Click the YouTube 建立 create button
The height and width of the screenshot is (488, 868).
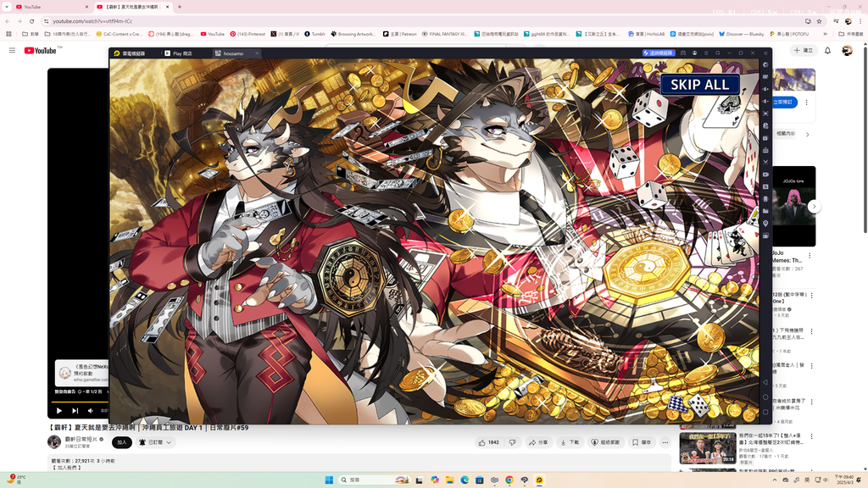[x=804, y=50]
